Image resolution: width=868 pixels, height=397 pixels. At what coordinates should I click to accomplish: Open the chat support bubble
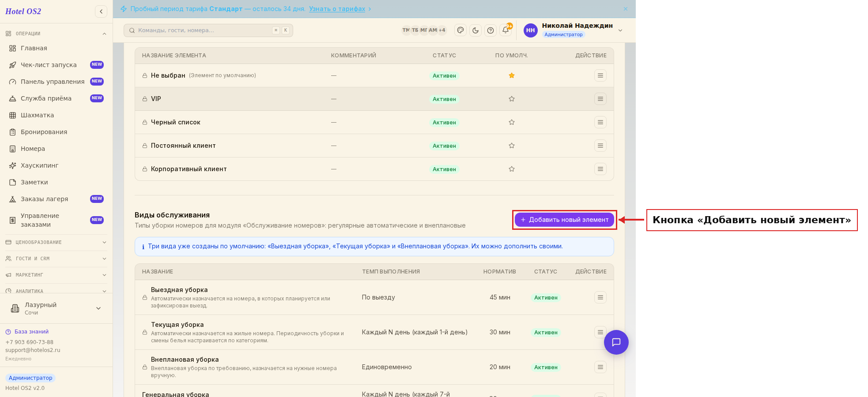[x=616, y=342]
